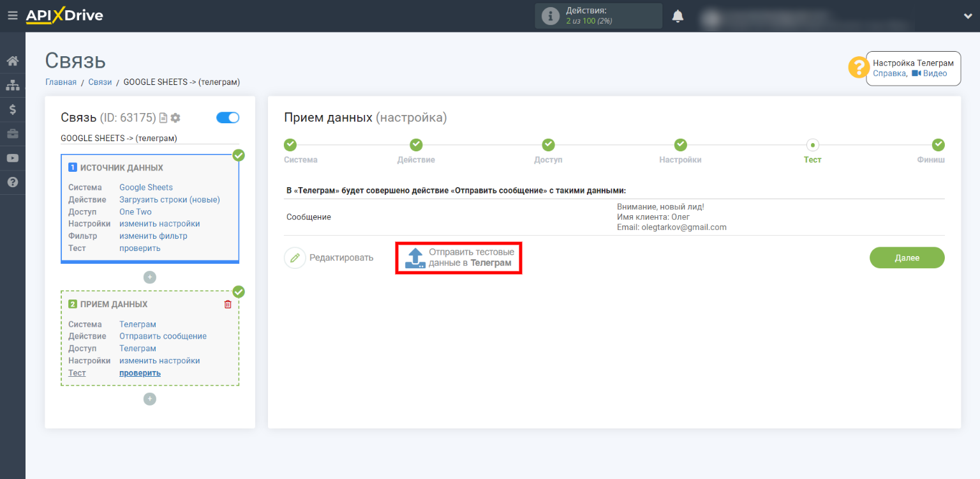The height and width of the screenshot is (479, 980).
Task: Click the email olegtarkov@gmail.com text
Action: 684,227
